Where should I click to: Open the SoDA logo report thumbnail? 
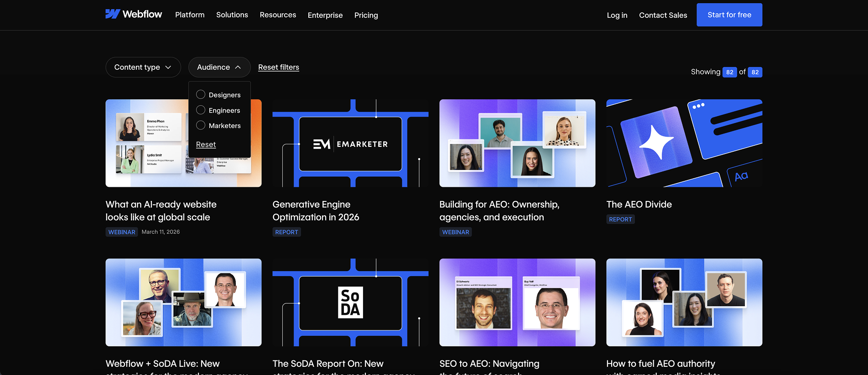tap(350, 303)
